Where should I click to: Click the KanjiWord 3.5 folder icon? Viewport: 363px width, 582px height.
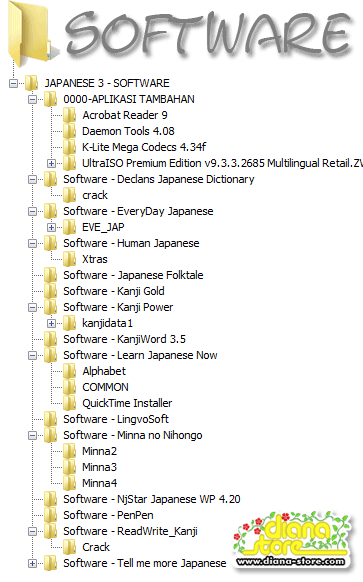pos(50,339)
